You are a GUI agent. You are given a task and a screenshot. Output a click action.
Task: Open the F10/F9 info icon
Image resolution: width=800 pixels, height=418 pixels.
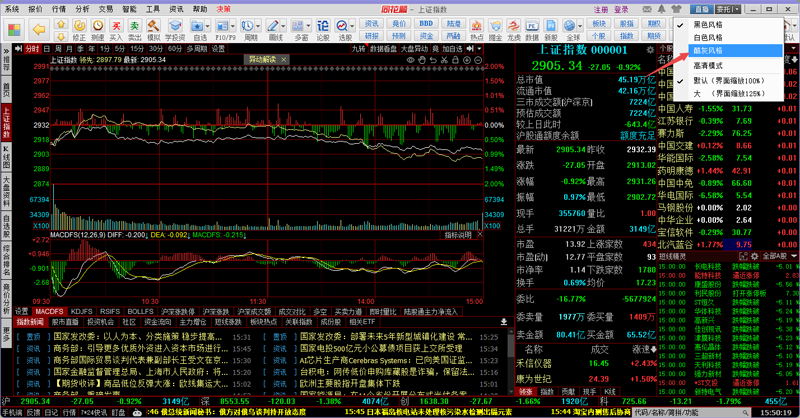tap(222, 26)
